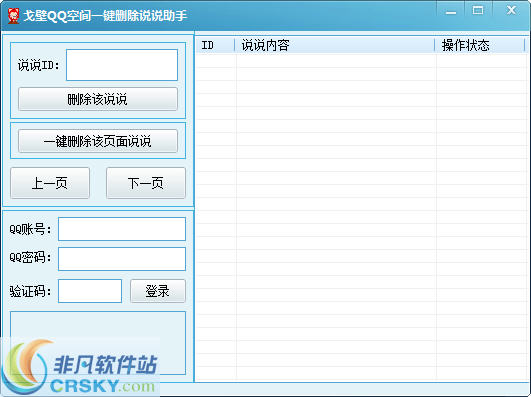This screenshot has width=531, height=397.
Task: Maximize the window
Action: coord(478,11)
